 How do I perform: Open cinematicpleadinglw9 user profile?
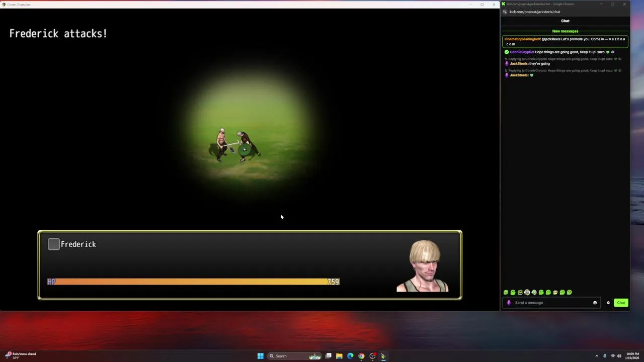(522, 39)
